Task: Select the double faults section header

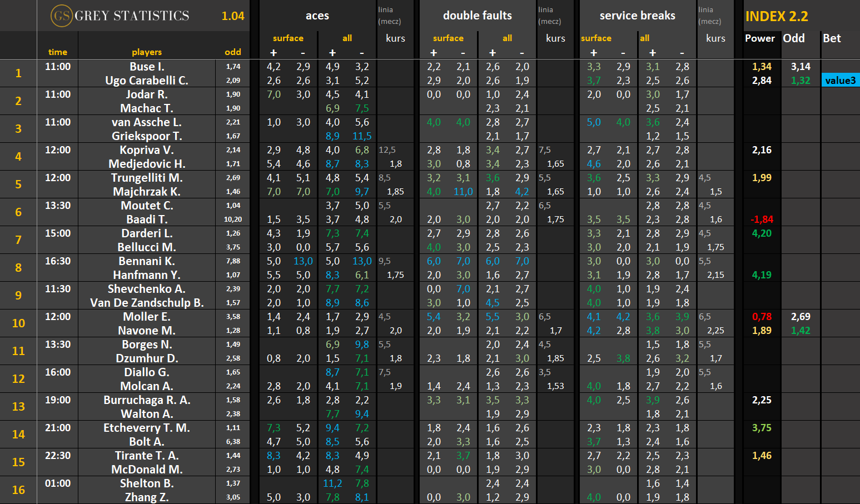Action: pos(477,16)
